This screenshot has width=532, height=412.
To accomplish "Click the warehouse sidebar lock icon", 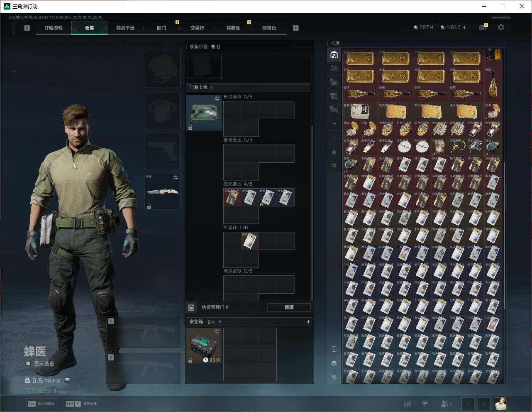I will click(334, 152).
